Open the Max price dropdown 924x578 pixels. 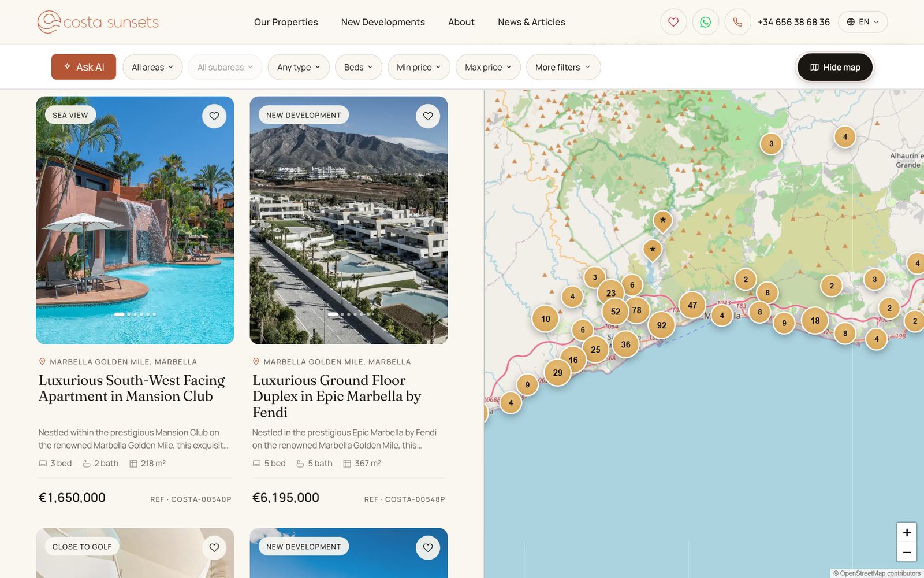(x=488, y=67)
